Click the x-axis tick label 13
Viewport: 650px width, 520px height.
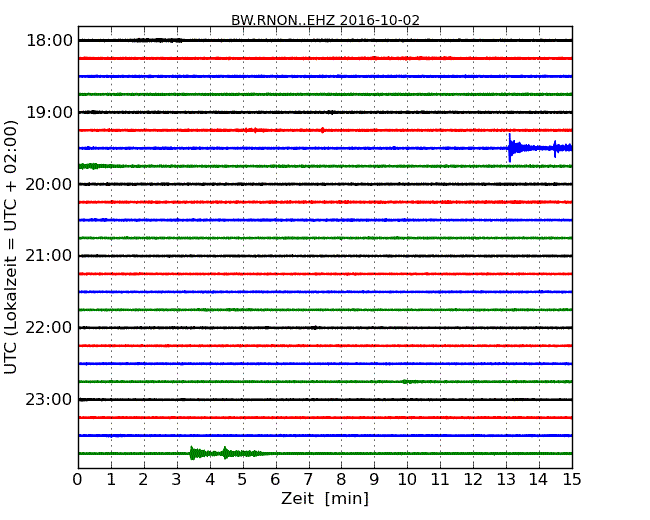point(506,480)
